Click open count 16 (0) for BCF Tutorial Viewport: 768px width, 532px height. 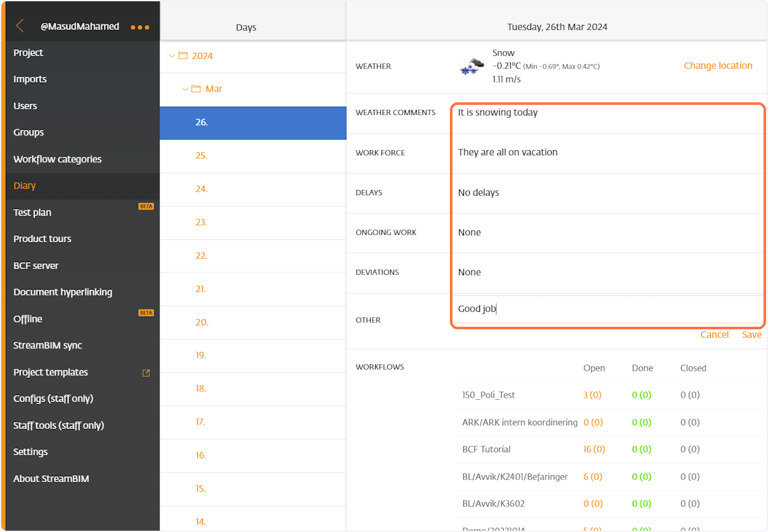(x=594, y=450)
